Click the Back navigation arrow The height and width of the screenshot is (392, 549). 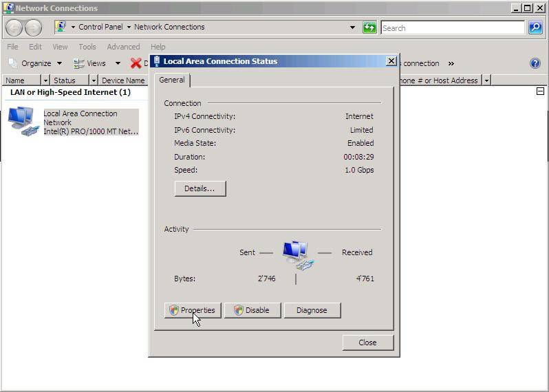pos(14,28)
